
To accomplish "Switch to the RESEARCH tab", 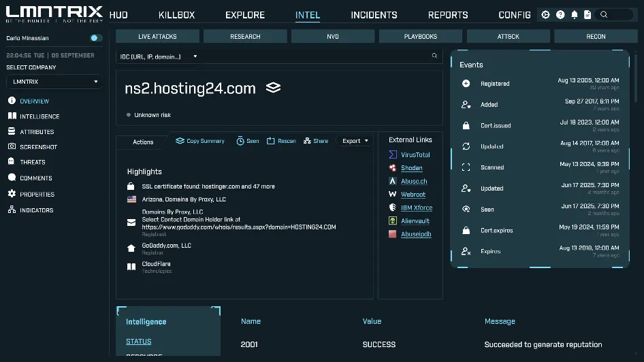I will 245,37.
